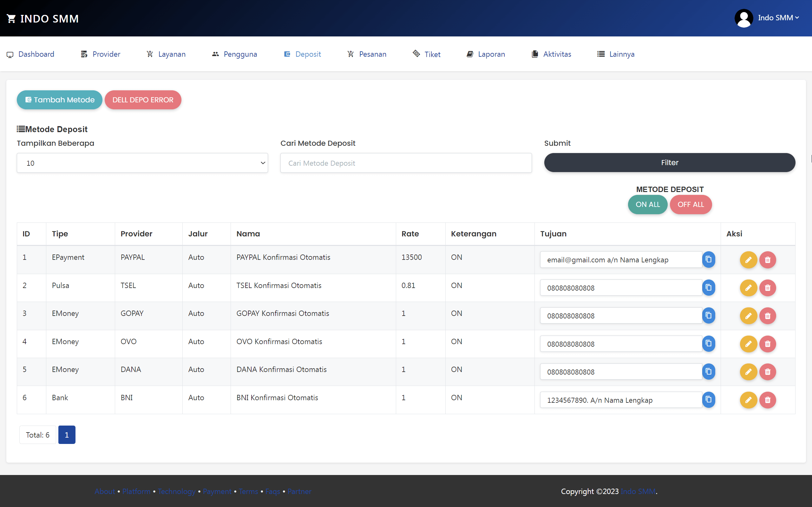
Task: Delete the GOPAY deposit method
Action: point(768,316)
